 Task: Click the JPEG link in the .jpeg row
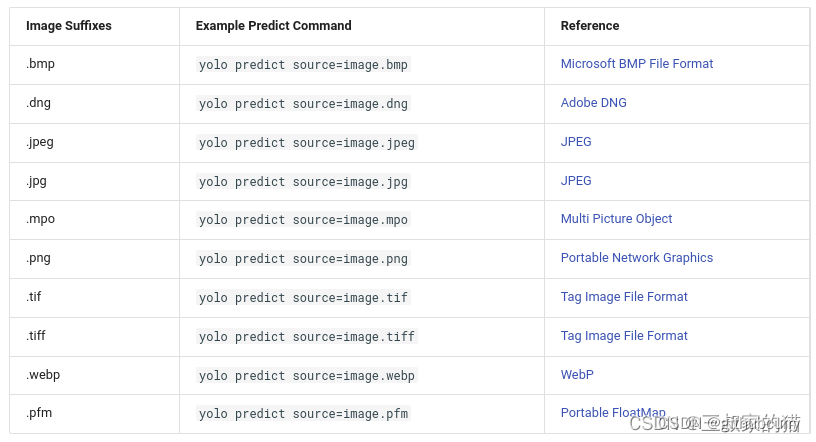click(576, 142)
